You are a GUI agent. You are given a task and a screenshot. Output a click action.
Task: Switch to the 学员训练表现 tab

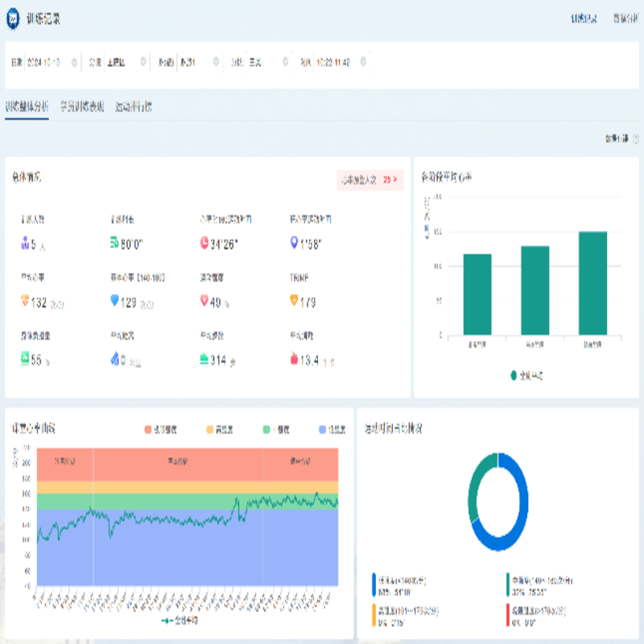click(82, 106)
